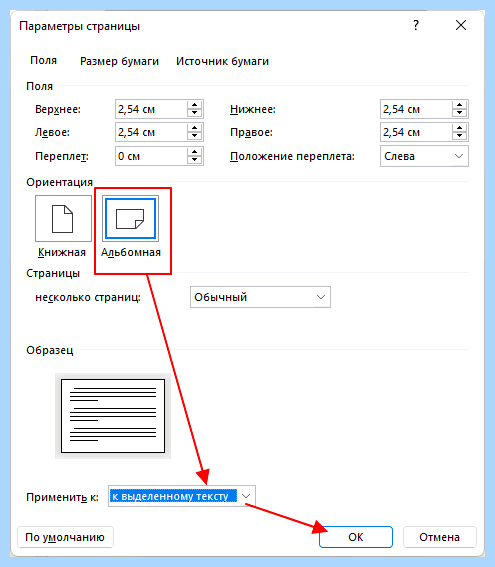Click the Применить к label
This screenshot has width=495, height=567.
pyautogui.click(x=62, y=497)
